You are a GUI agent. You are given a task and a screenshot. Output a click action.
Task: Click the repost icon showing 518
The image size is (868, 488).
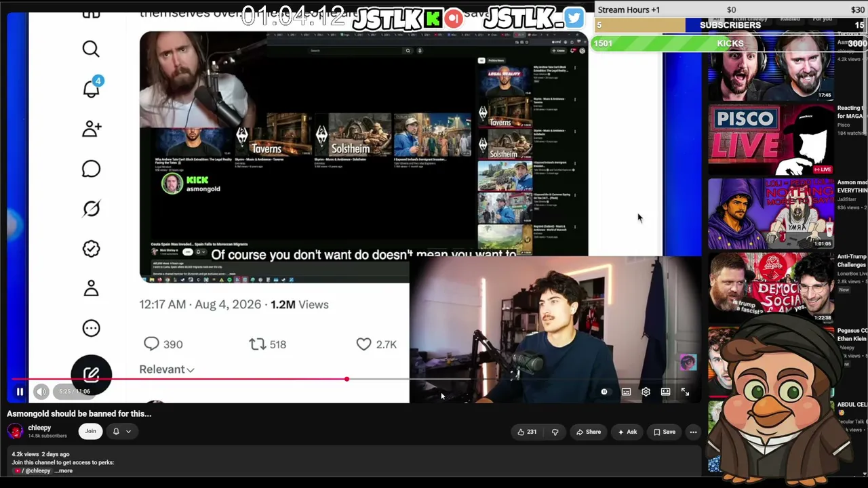(257, 344)
